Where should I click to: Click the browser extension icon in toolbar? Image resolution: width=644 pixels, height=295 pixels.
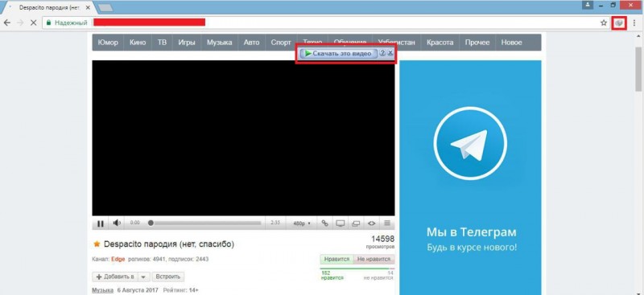coord(619,23)
